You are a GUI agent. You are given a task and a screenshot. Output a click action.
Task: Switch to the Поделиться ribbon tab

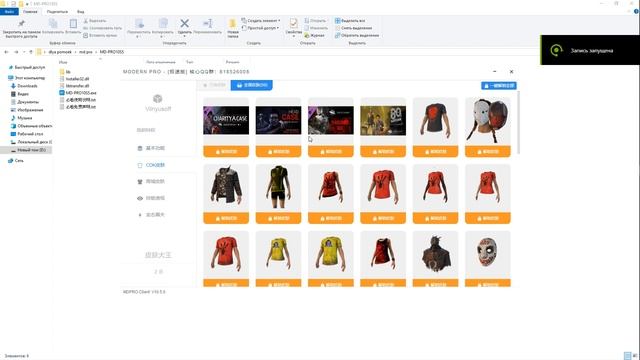tap(57, 11)
